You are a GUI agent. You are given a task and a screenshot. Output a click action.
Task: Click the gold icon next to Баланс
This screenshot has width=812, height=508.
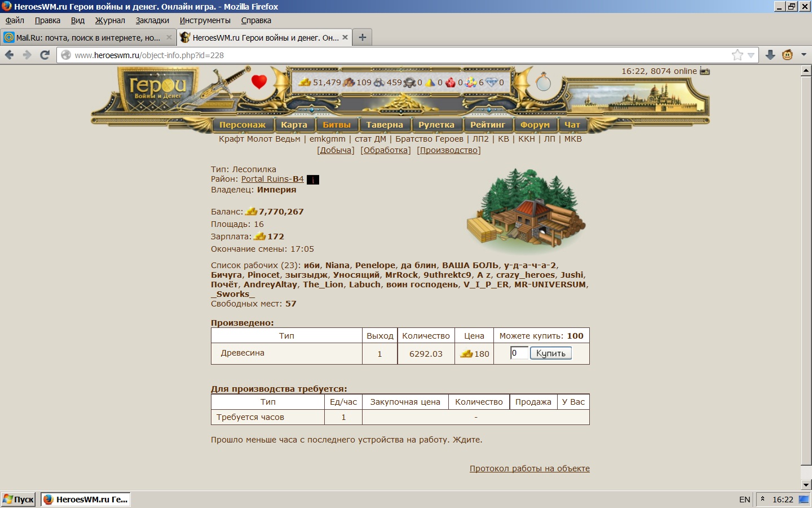pyautogui.click(x=251, y=212)
